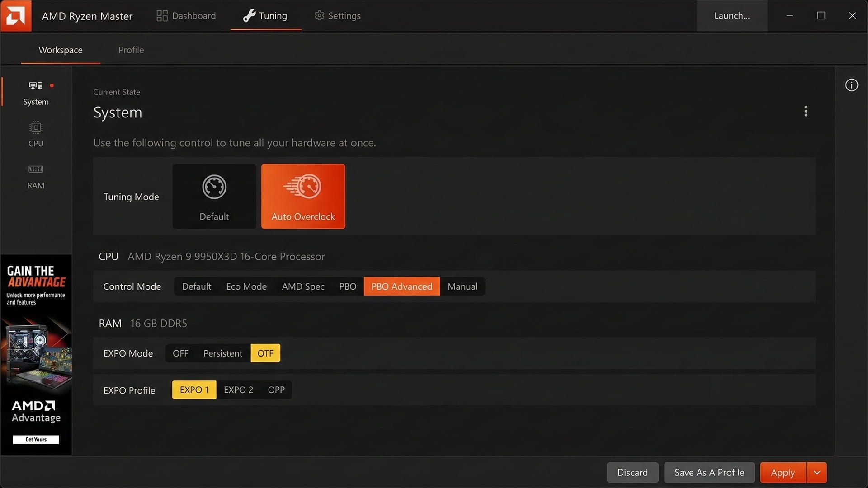Open the three-dot options menu
Viewport: 868px width, 488px height.
[806, 111]
